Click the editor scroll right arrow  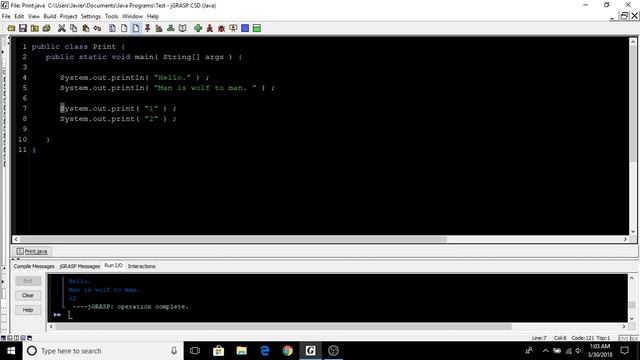625,239
